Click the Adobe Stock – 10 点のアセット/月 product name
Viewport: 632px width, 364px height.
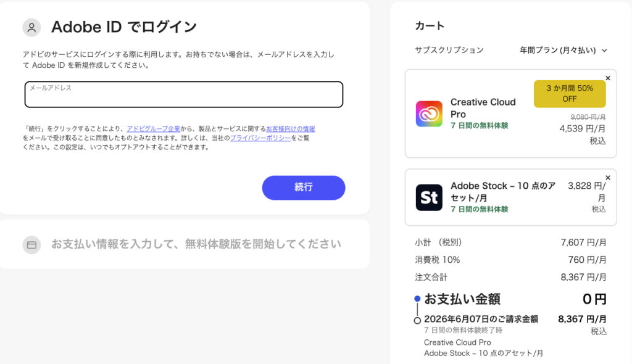coord(503,192)
